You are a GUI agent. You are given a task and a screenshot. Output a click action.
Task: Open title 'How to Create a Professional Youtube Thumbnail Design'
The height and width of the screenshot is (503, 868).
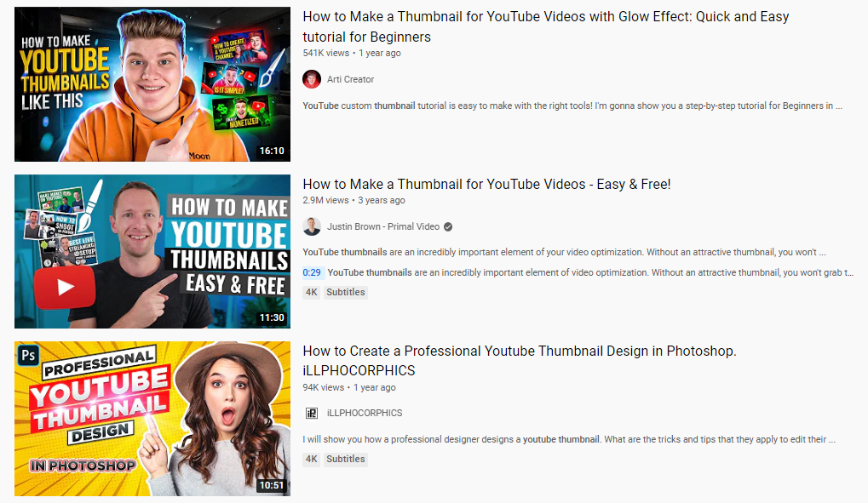520,361
